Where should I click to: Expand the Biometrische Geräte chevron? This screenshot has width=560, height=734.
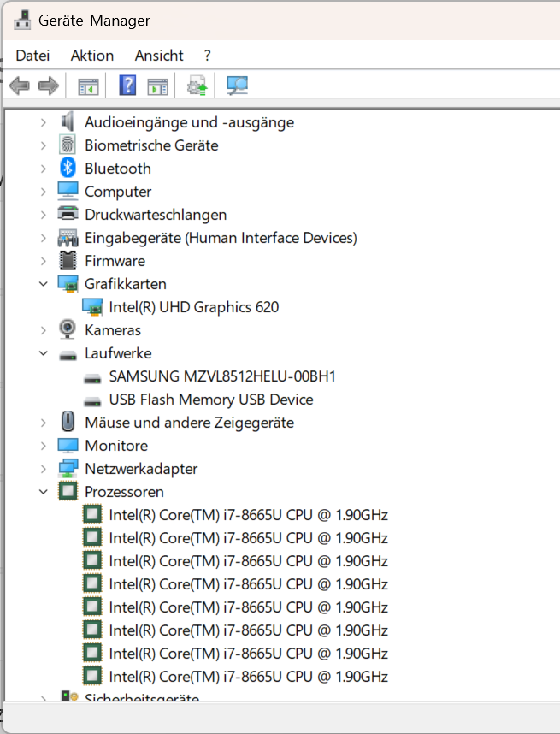(x=44, y=145)
